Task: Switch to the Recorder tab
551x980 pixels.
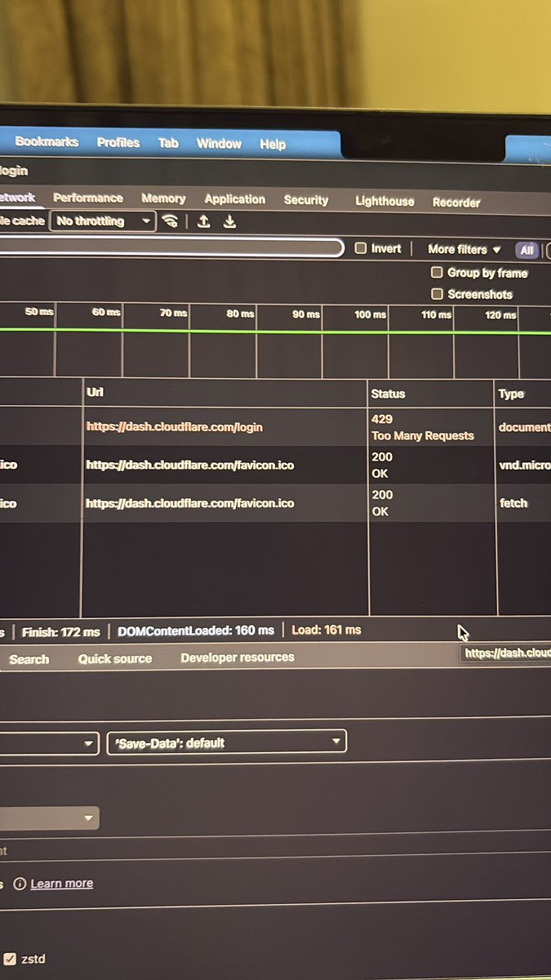Action: (x=456, y=203)
